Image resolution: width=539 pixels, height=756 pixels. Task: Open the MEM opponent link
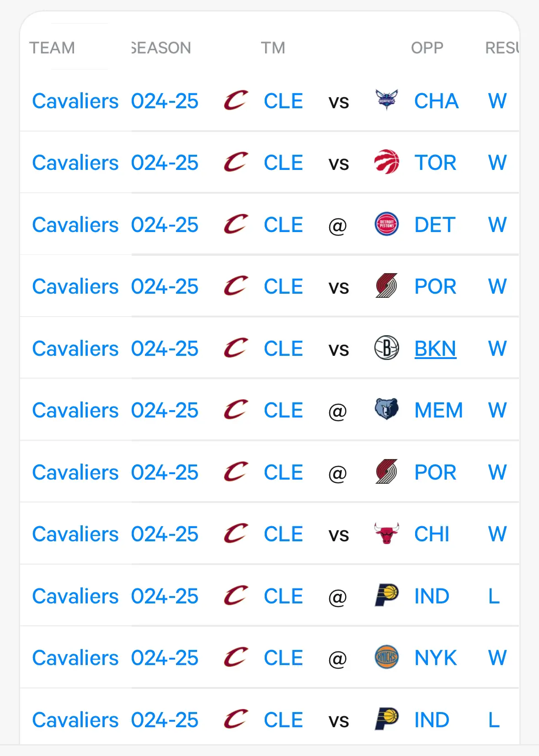pyautogui.click(x=438, y=410)
